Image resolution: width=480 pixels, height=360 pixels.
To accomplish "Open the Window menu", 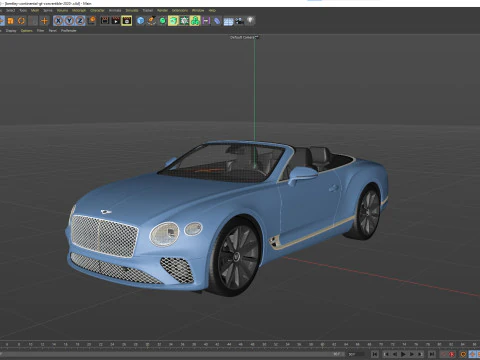I will tap(198, 11).
